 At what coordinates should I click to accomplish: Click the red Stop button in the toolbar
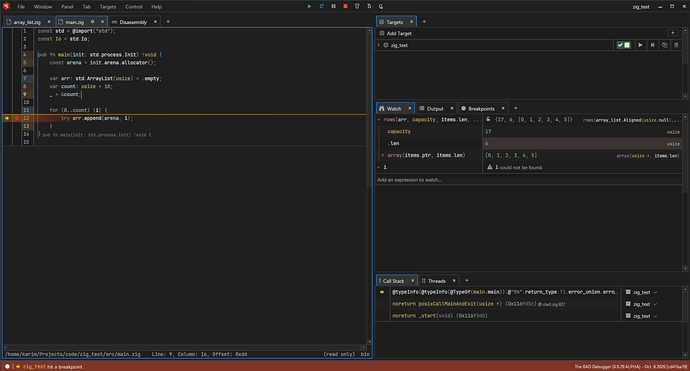click(345, 6)
